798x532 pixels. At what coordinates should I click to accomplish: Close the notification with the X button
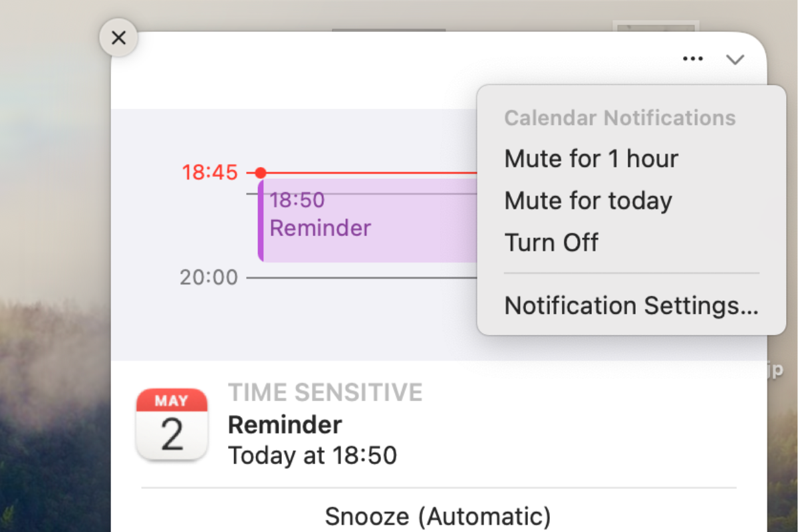pos(118,38)
